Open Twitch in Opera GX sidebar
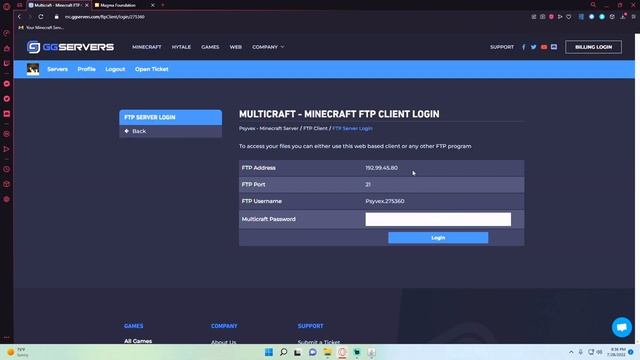The image size is (640, 360). [x=7, y=63]
